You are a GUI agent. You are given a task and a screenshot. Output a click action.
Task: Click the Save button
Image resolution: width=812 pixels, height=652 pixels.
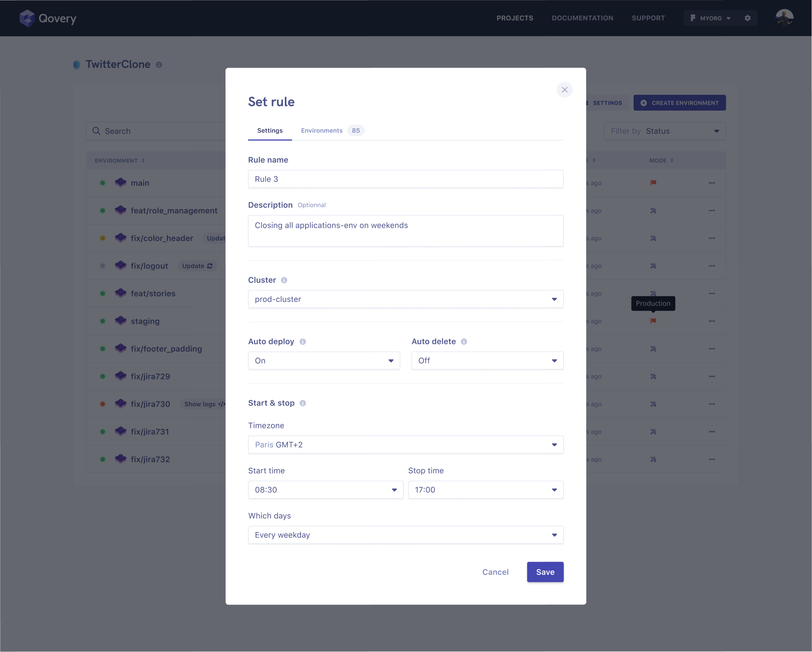545,572
